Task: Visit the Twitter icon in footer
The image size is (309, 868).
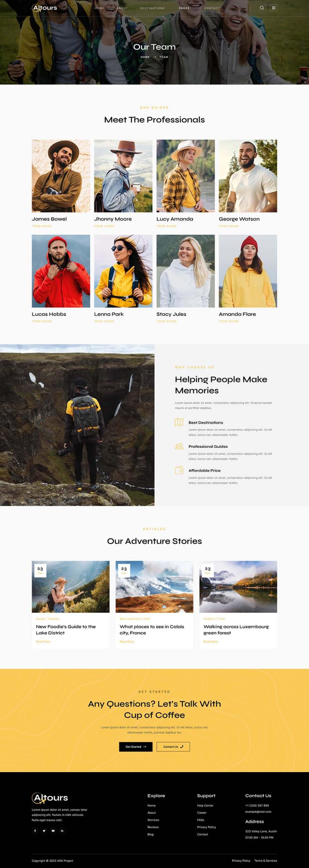Action: [44, 831]
